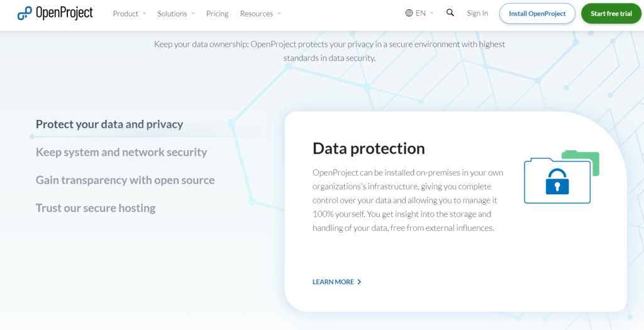Click the globe language icon

point(409,13)
